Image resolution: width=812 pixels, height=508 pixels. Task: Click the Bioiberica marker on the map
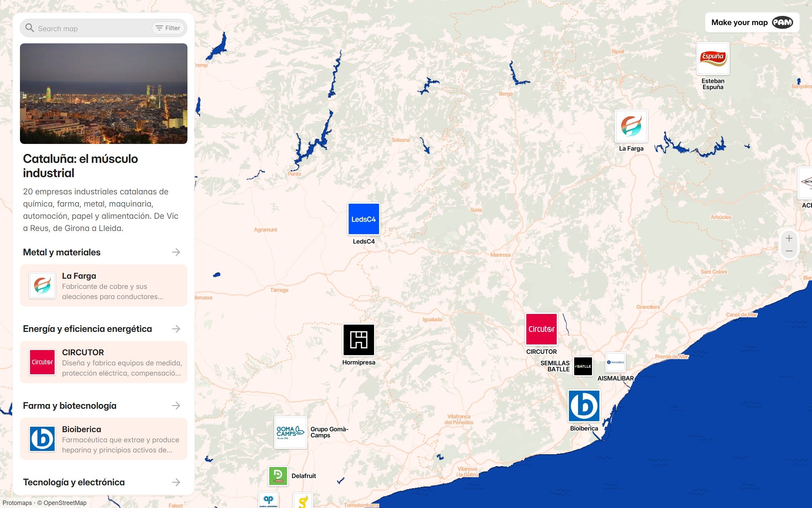(x=584, y=406)
